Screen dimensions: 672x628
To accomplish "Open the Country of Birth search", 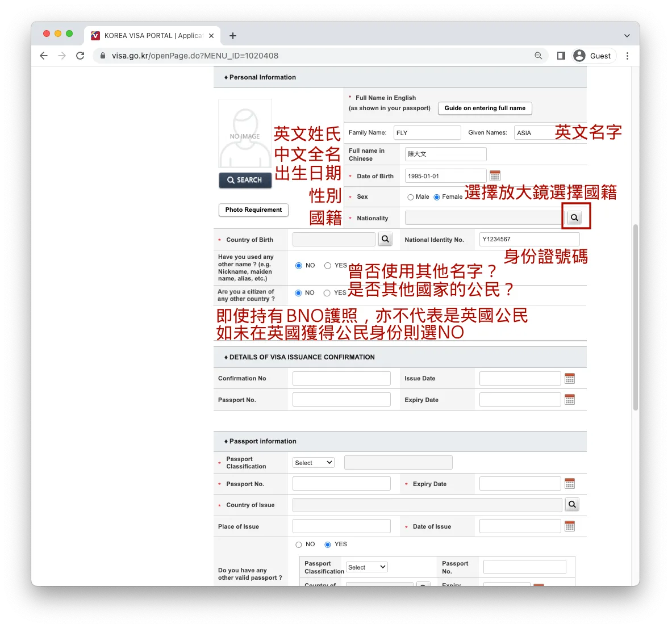I will coord(385,239).
